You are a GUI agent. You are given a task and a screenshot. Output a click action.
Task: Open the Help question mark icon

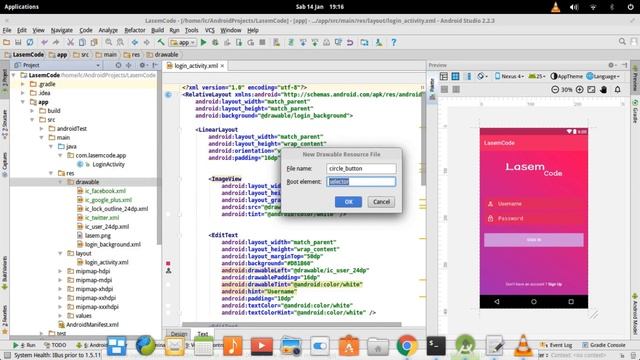[393, 42]
